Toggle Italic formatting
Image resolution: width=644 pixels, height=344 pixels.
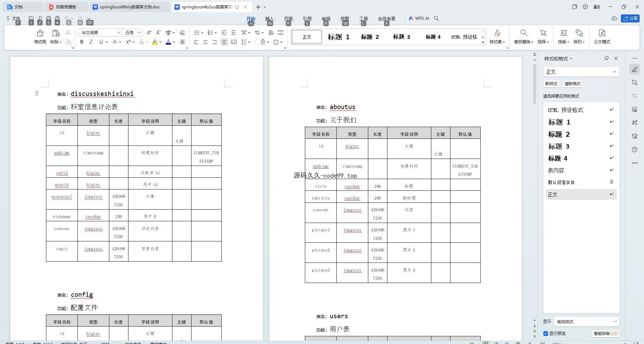pyautogui.click(x=91, y=42)
